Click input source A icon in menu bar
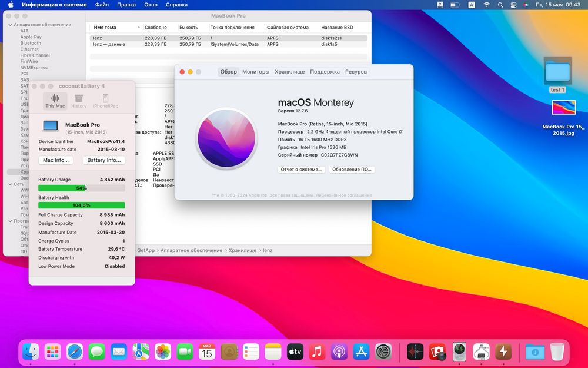588x368 pixels. pyautogui.click(x=472, y=5)
